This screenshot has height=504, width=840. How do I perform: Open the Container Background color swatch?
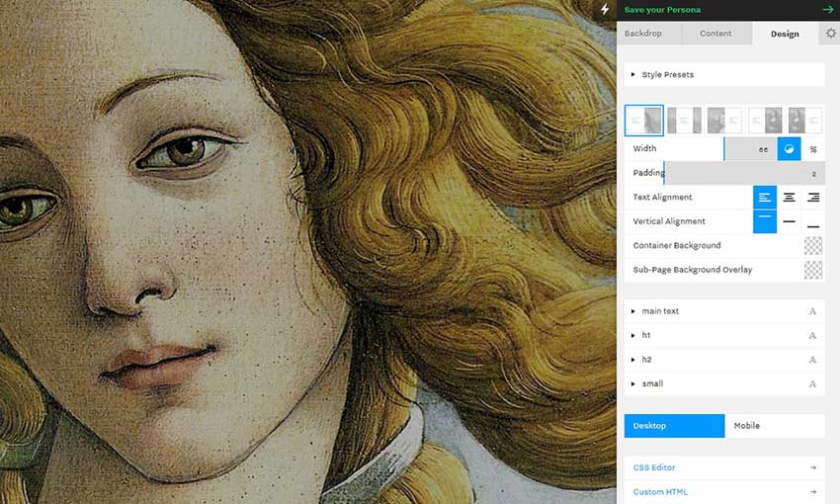coord(813,245)
